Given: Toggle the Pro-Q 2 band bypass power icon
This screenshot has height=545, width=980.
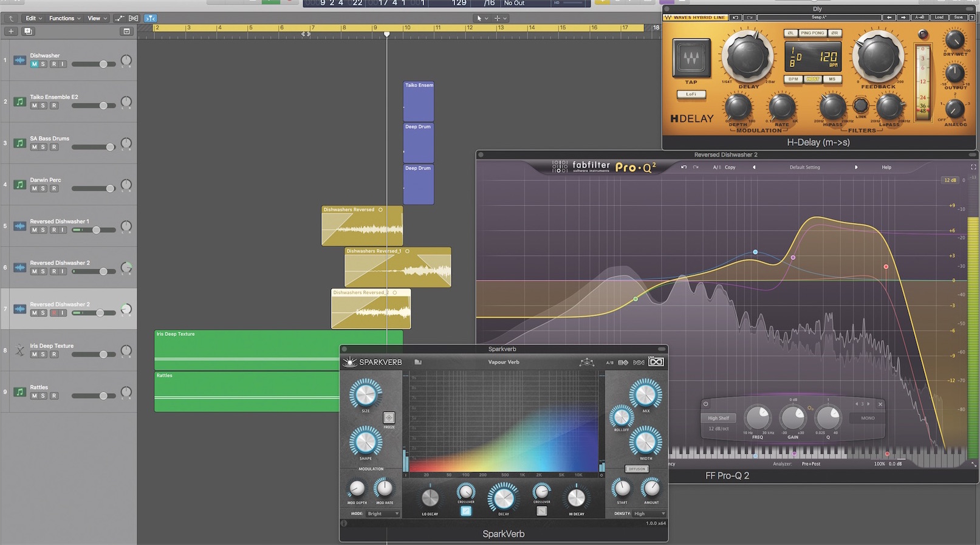Looking at the screenshot, I should point(706,404).
